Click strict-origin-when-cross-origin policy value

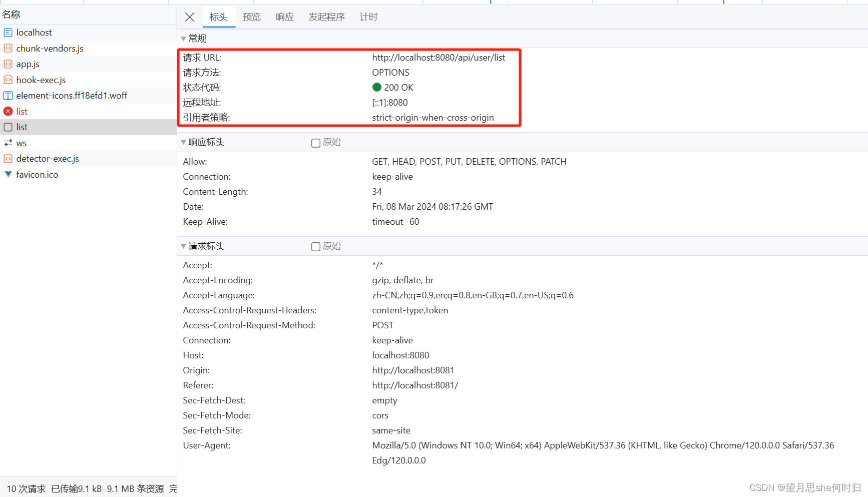(433, 118)
